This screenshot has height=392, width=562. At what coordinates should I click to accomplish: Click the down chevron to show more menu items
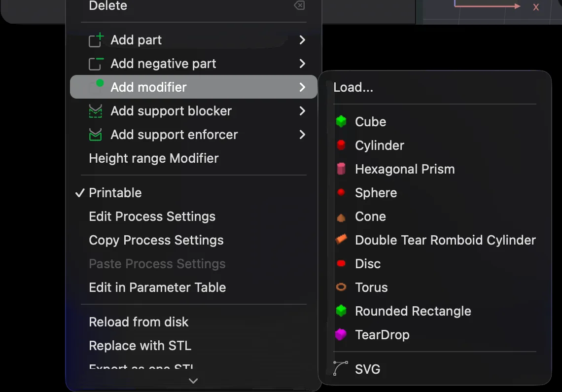[193, 381]
